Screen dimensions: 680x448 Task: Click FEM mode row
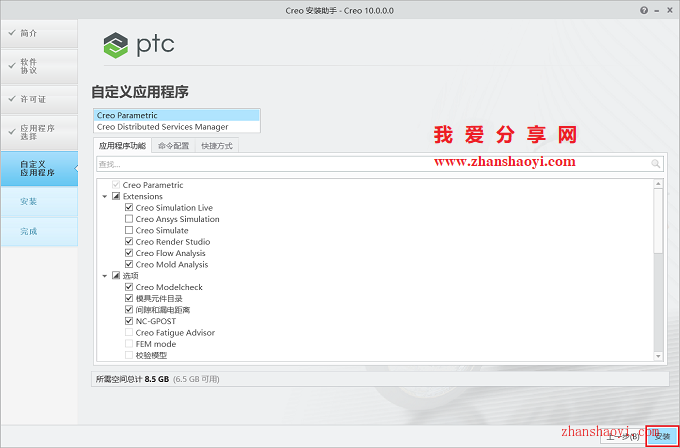tap(156, 344)
